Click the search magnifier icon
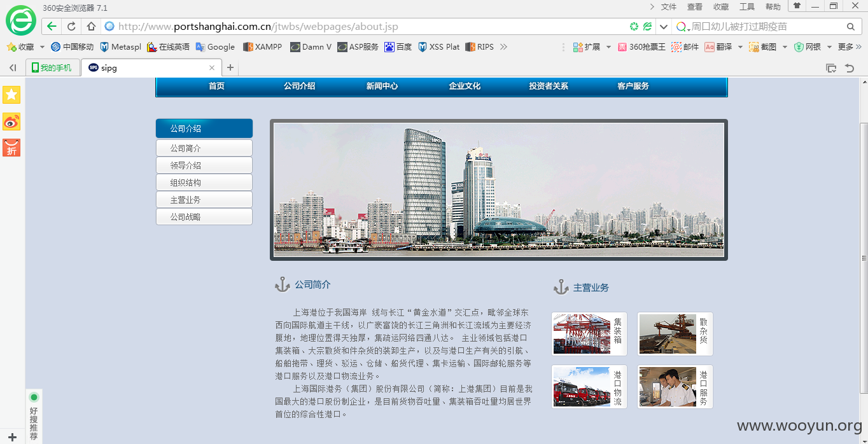This screenshot has width=868, height=444. click(851, 26)
